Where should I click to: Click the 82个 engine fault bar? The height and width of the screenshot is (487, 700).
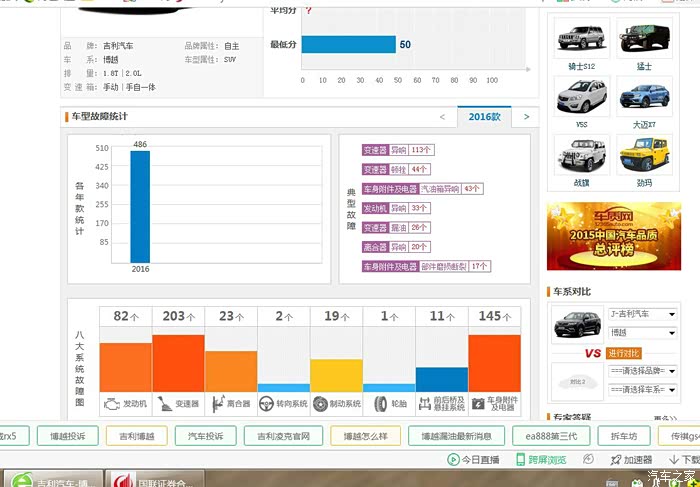pos(126,367)
